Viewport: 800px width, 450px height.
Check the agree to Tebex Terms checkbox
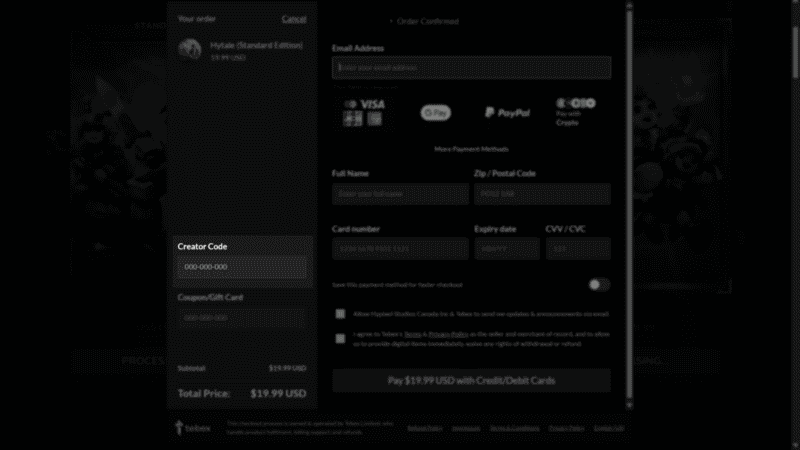pyautogui.click(x=340, y=338)
